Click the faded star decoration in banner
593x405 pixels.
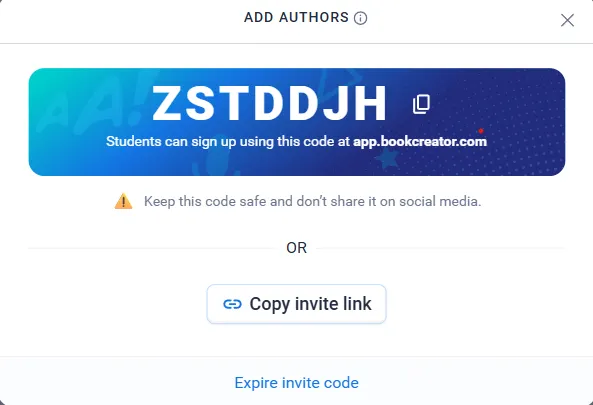point(388,159)
